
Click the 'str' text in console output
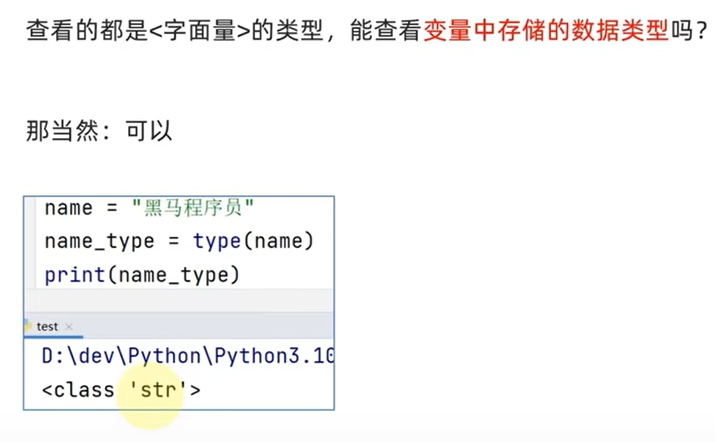(x=158, y=390)
